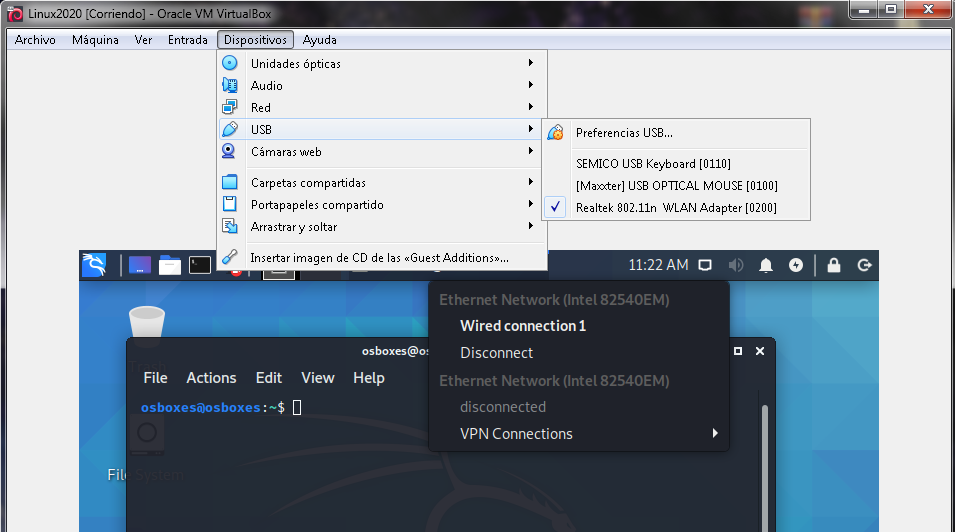The height and width of the screenshot is (532, 955).
Task: Expand the Audio submenu arrow
Action: click(531, 85)
